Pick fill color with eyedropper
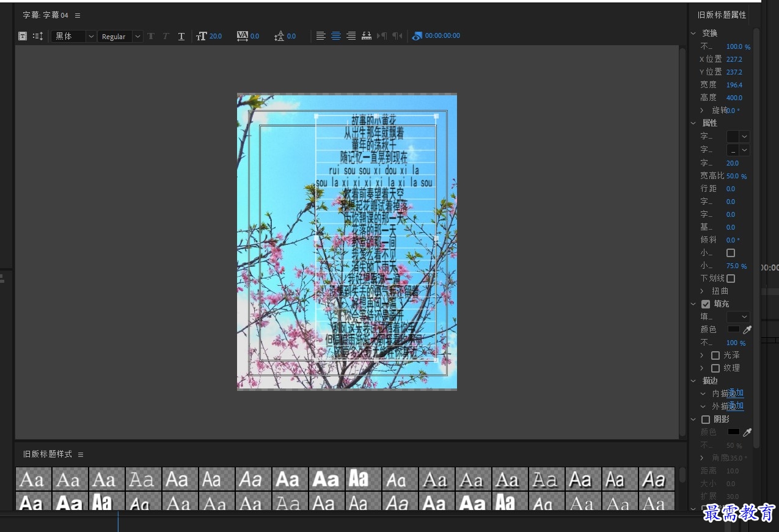Viewport: 779px width, 532px height. click(747, 329)
